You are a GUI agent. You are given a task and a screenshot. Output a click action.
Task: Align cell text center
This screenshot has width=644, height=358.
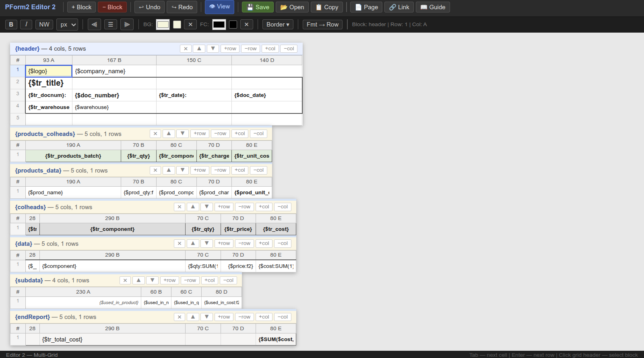[111, 25]
